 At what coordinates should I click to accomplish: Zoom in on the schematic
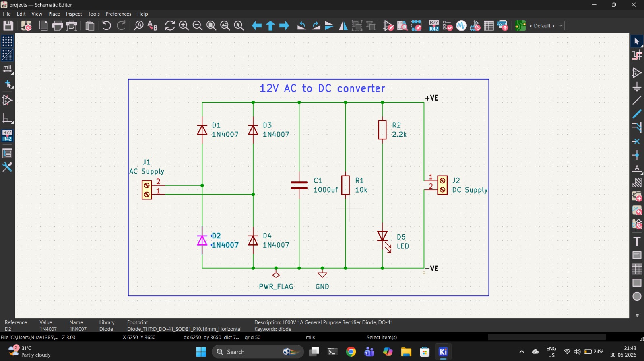click(184, 26)
